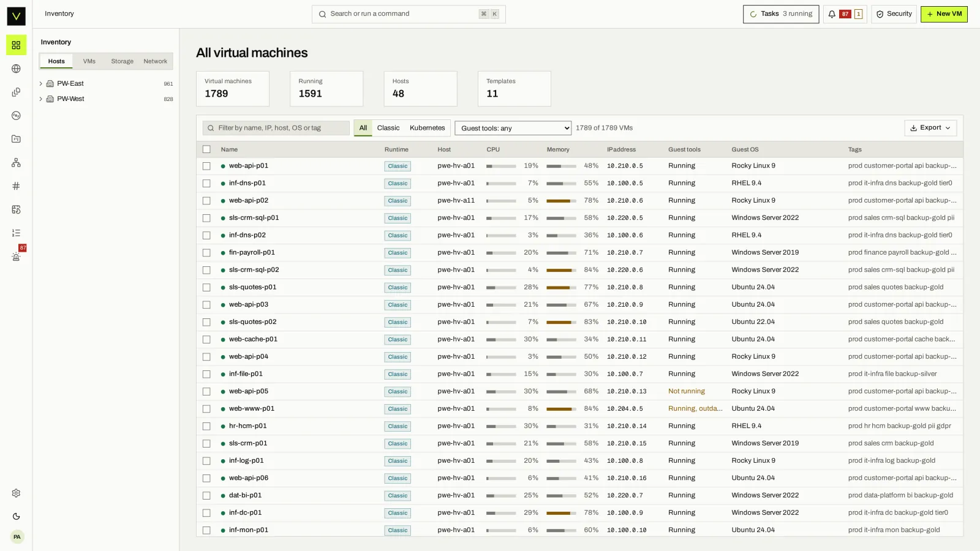The width and height of the screenshot is (980, 551).
Task: Open the hash tags icon in sidebar
Action: [16, 186]
